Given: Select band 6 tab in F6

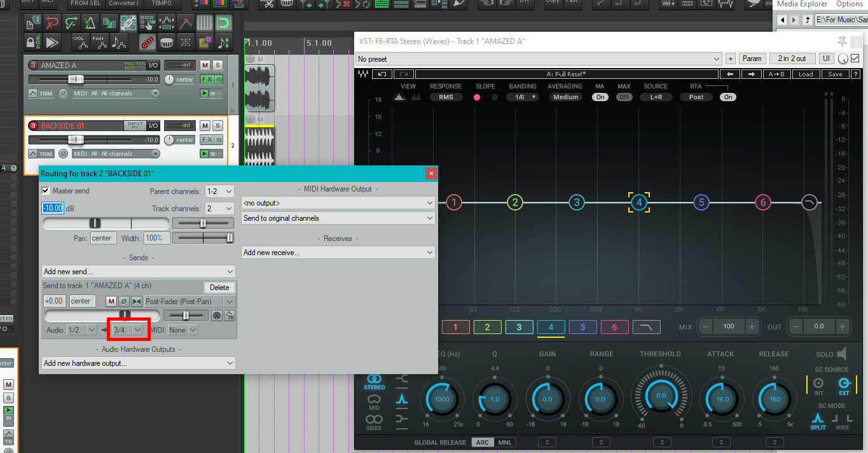Looking at the screenshot, I should click(614, 328).
